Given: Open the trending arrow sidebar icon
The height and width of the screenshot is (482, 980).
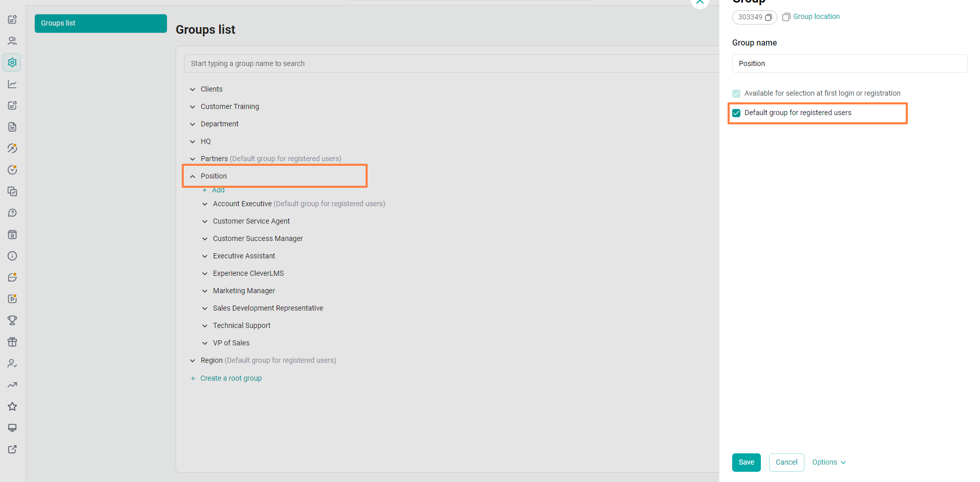Looking at the screenshot, I should (x=12, y=385).
